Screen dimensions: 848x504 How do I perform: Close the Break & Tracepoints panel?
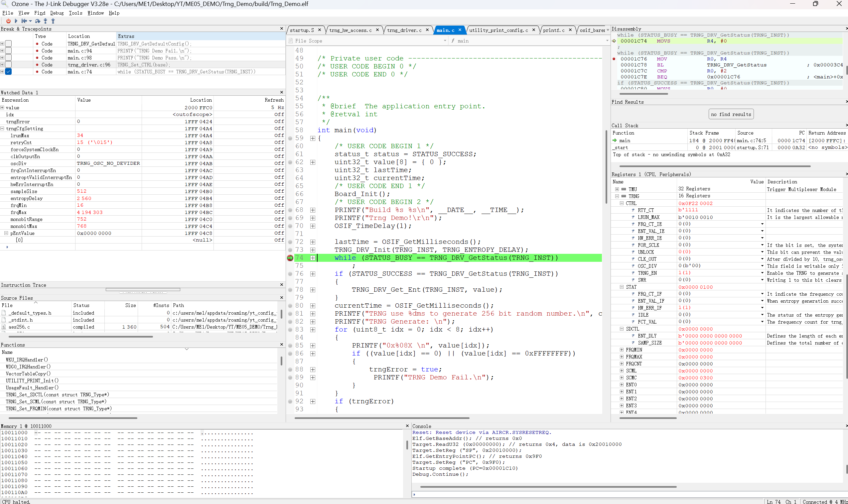tap(281, 29)
